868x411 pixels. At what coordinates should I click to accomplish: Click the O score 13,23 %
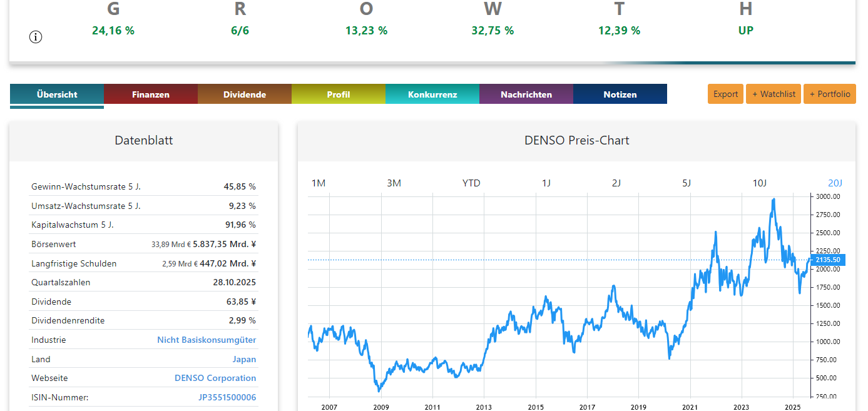[366, 30]
